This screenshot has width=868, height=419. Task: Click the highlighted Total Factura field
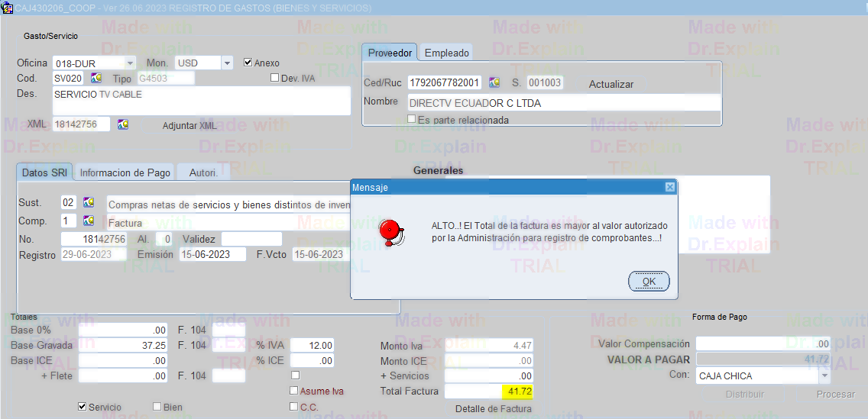pos(489,392)
